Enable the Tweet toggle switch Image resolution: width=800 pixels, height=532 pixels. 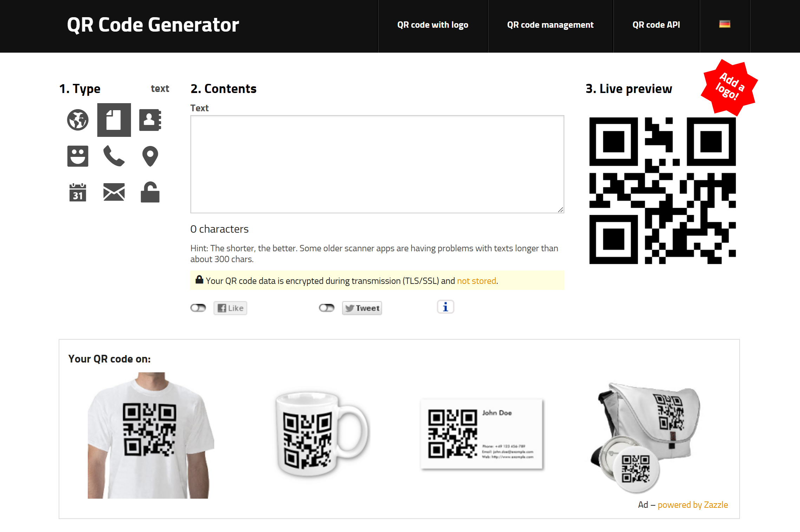tap(327, 308)
